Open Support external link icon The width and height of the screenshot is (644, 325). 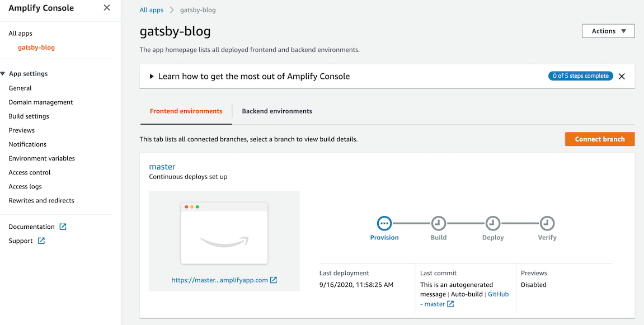tap(41, 241)
